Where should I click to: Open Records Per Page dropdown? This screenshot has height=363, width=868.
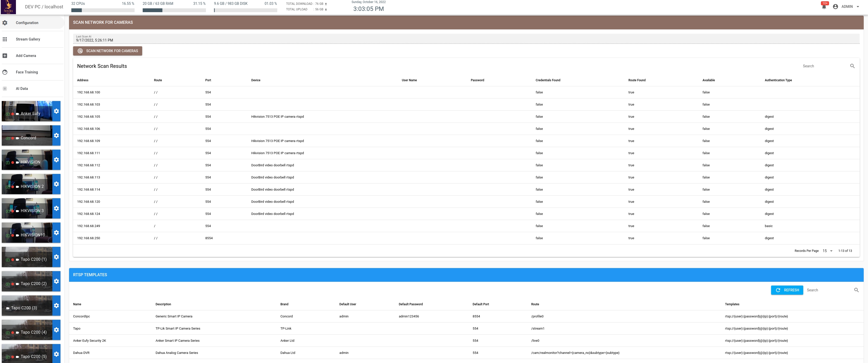827,251
